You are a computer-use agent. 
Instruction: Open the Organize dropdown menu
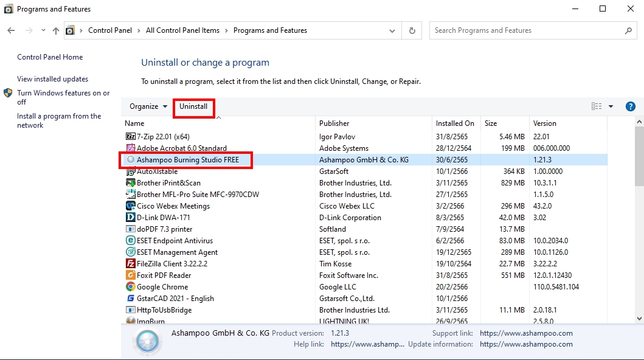[x=148, y=106]
